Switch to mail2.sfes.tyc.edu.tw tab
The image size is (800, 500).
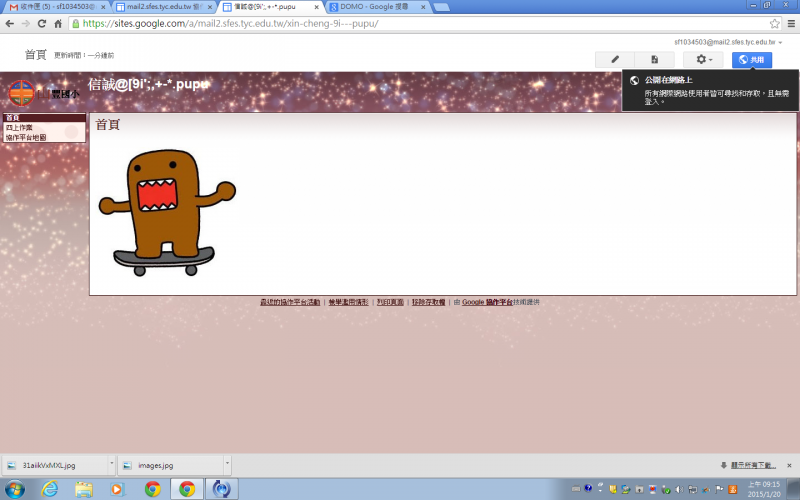pos(162,7)
